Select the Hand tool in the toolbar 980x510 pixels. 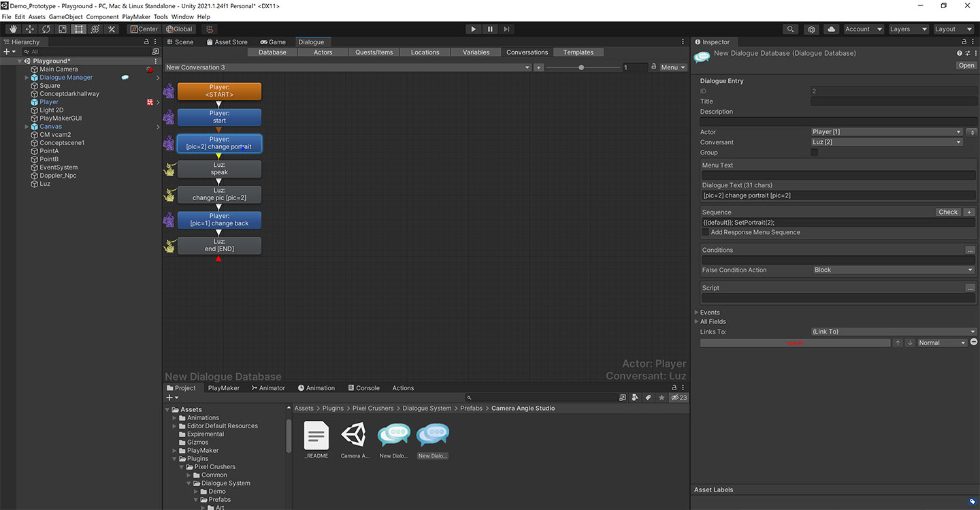click(14, 29)
